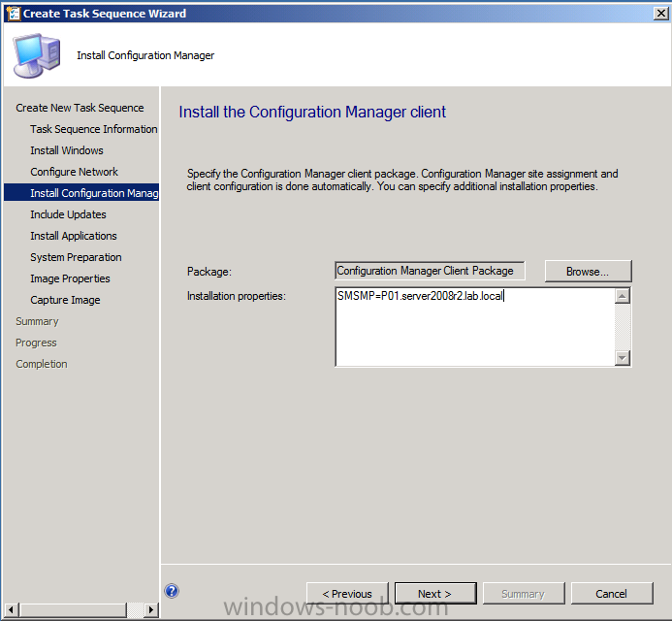Click up arrow of installation properties scrollbar
Image resolution: width=672 pixels, height=621 pixels.
(x=623, y=296)
